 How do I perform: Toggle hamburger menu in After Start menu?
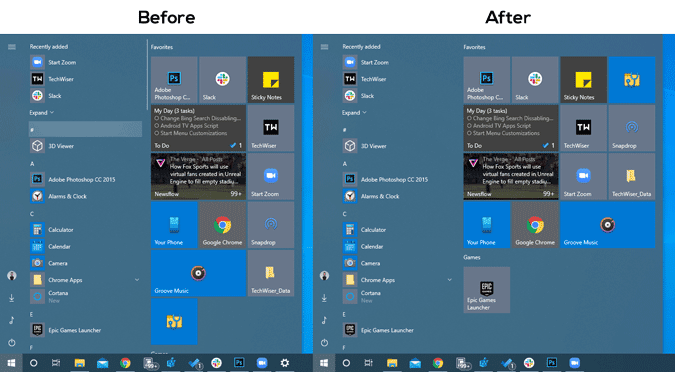click(x=325, y=46)
